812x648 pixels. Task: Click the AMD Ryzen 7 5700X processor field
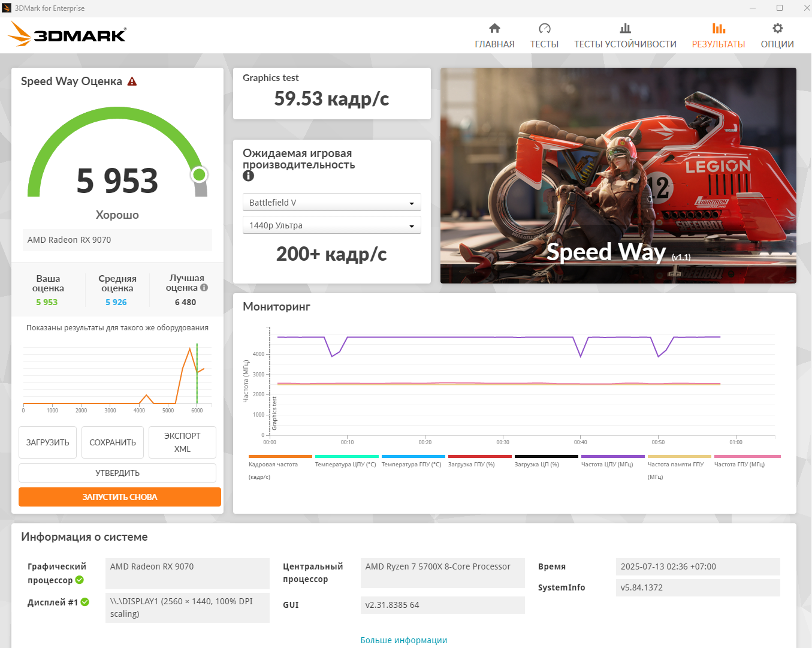442,573
